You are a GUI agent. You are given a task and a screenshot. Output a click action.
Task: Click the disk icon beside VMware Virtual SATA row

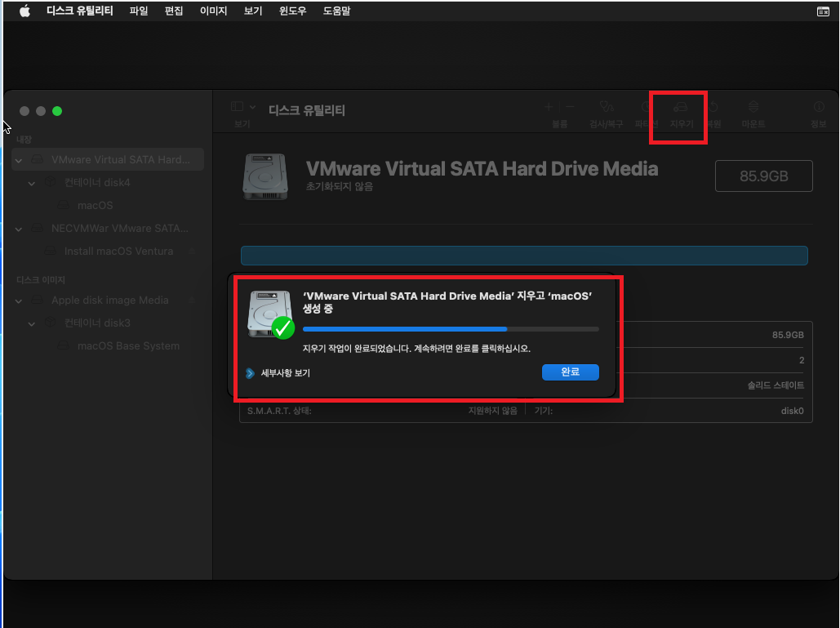tap(37, 159)
